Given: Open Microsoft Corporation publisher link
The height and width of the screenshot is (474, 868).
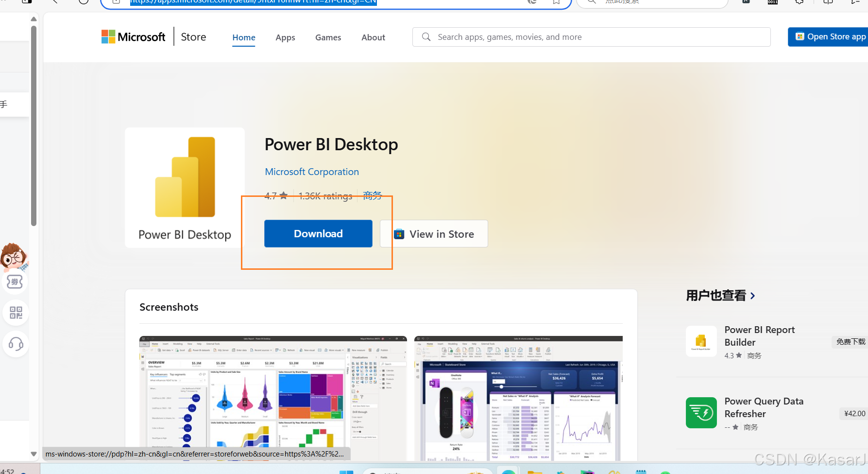Looking at the screenshot, I should click(312, 172).
